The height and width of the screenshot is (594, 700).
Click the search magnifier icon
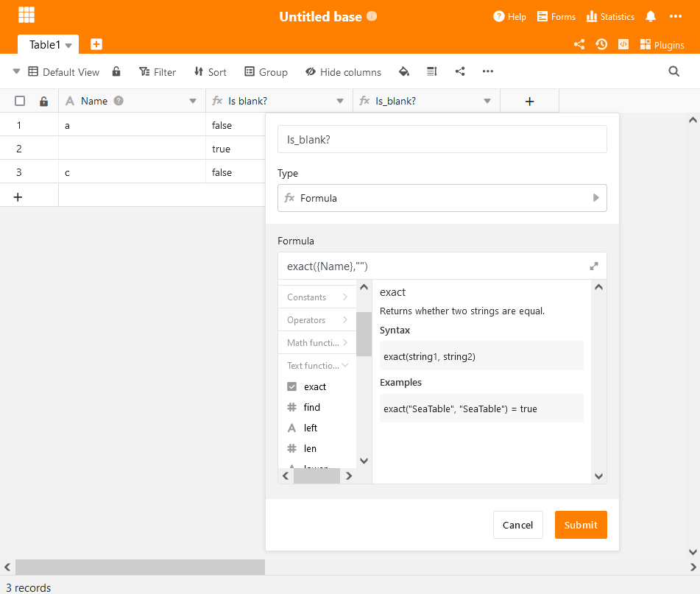pyautogui.click(x=674, y=71)
